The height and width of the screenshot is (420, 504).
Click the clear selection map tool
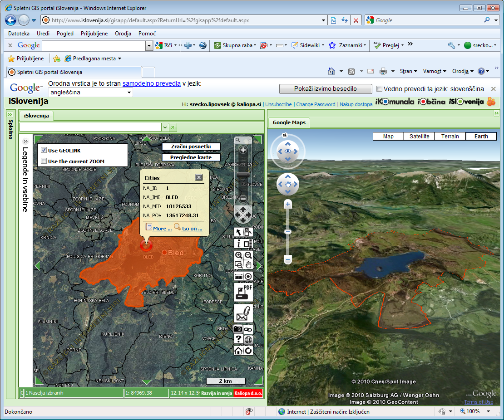[248, 232]
